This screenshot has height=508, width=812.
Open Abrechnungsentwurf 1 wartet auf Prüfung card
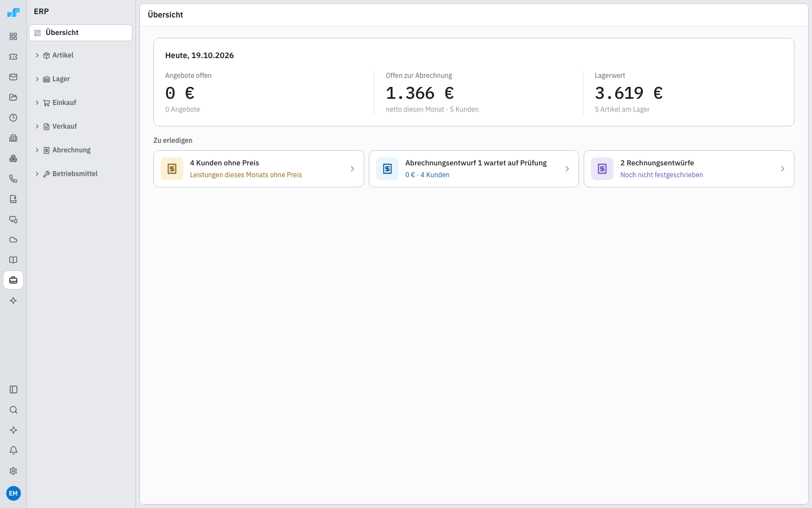[474, 169]
